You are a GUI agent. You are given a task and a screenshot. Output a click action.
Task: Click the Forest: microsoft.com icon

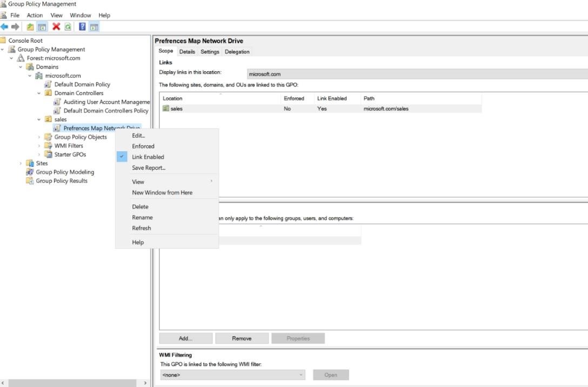point(21,58)
